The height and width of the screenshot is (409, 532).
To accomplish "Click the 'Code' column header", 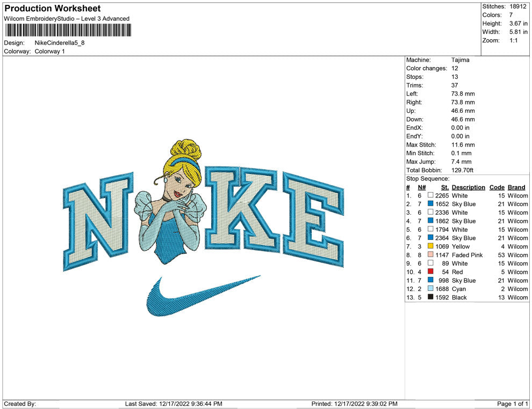I will click(497, 187).
